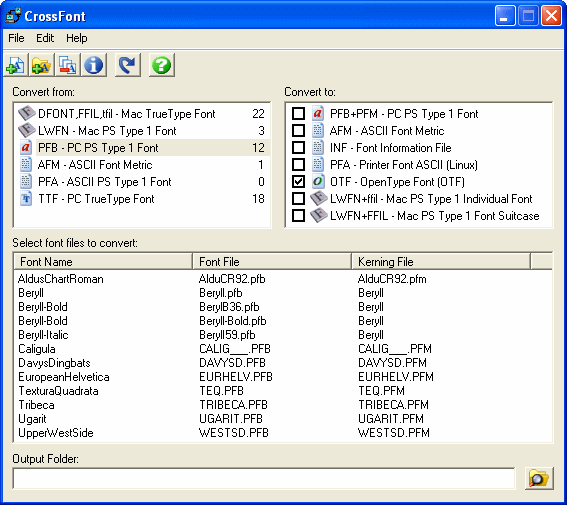Viewport: 567px width, 505px height.
Task: Uncheck the OTF OpenType Font checkbox
Action: click(x=298, y=181)
